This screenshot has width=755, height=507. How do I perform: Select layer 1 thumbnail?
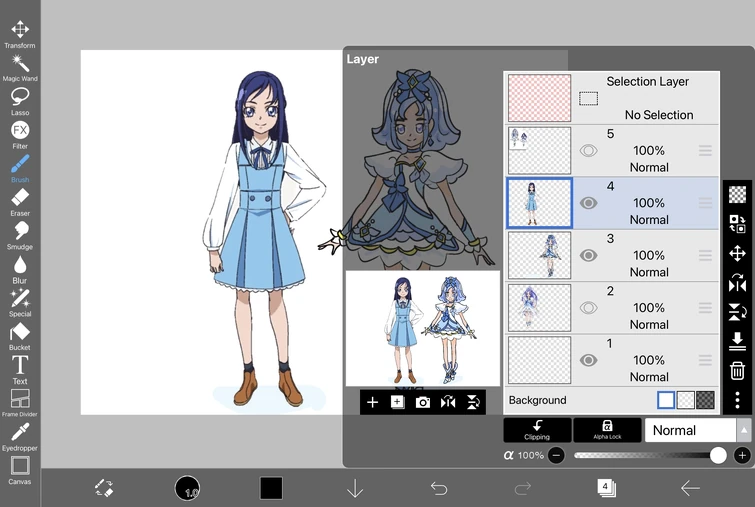point(539,360)
